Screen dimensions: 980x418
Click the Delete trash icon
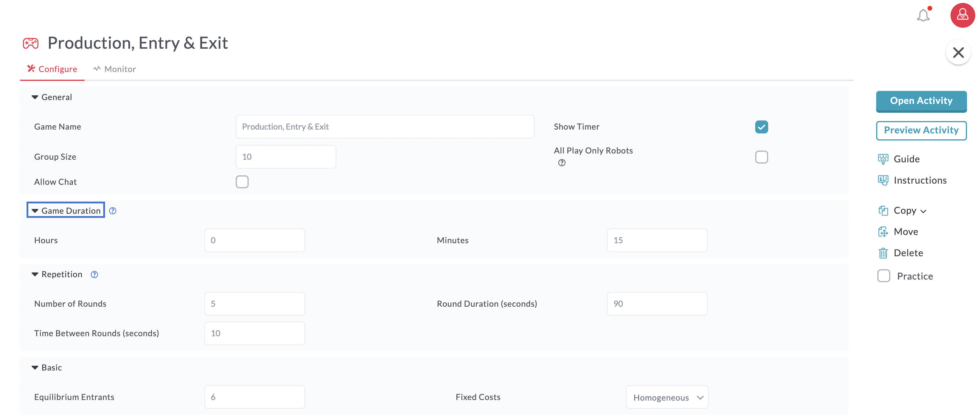click(883, 253)
